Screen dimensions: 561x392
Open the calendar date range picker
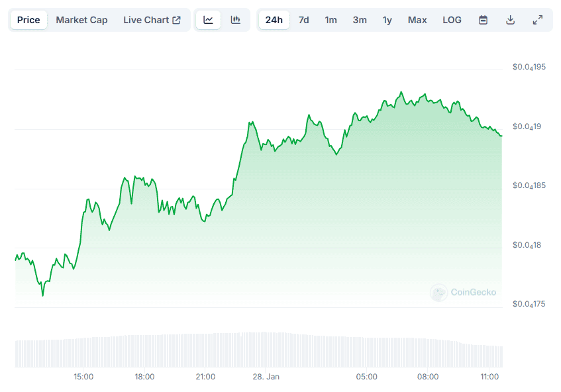coord(484,20)
